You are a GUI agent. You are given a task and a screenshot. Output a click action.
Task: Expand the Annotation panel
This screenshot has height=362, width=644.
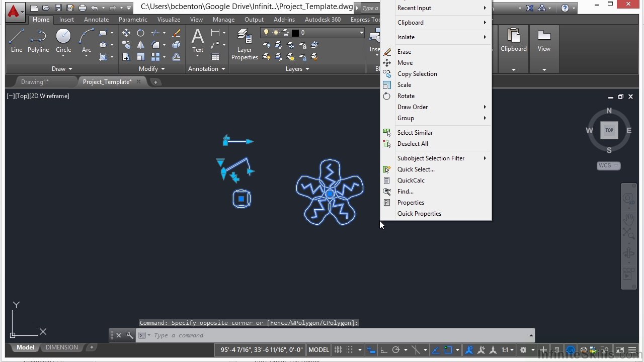206,69
